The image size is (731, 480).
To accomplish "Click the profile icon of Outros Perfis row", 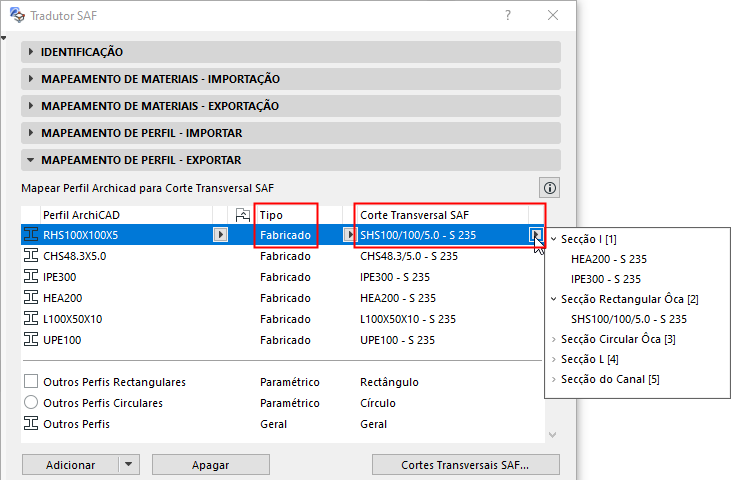I will (31, 423).
